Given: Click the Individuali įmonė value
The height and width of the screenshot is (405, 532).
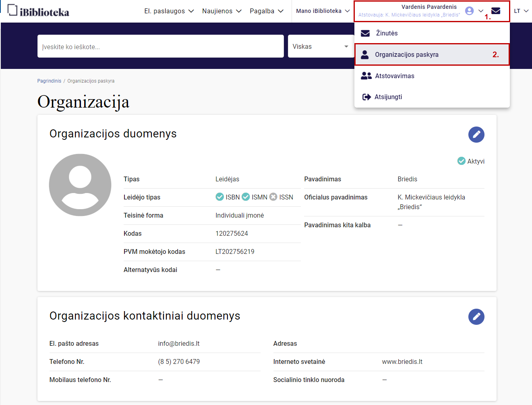Looking at the screenshot, I should [x=240, y=216].
